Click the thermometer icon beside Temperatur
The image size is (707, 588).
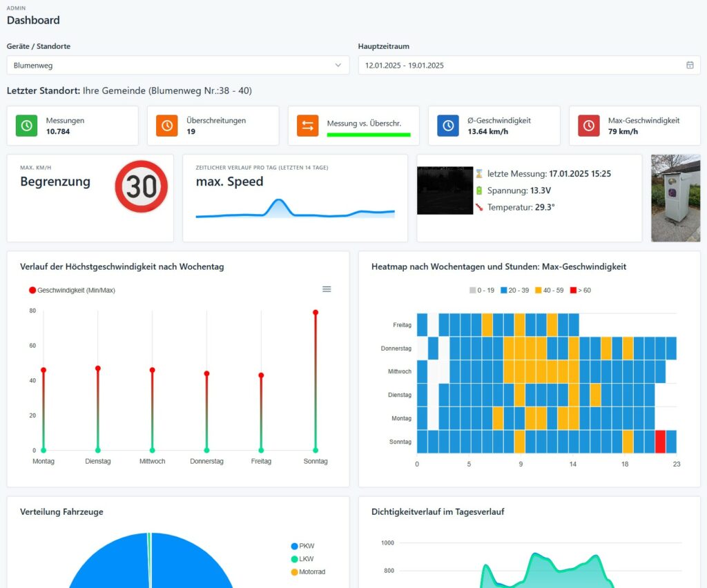tap(479, 207)
